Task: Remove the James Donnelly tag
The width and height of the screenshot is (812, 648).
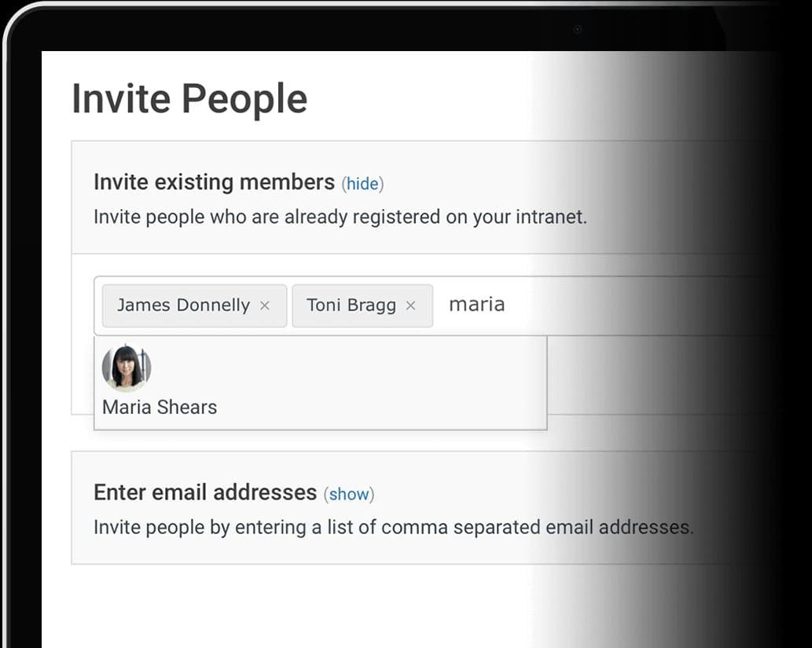Action: coord(265,306)
